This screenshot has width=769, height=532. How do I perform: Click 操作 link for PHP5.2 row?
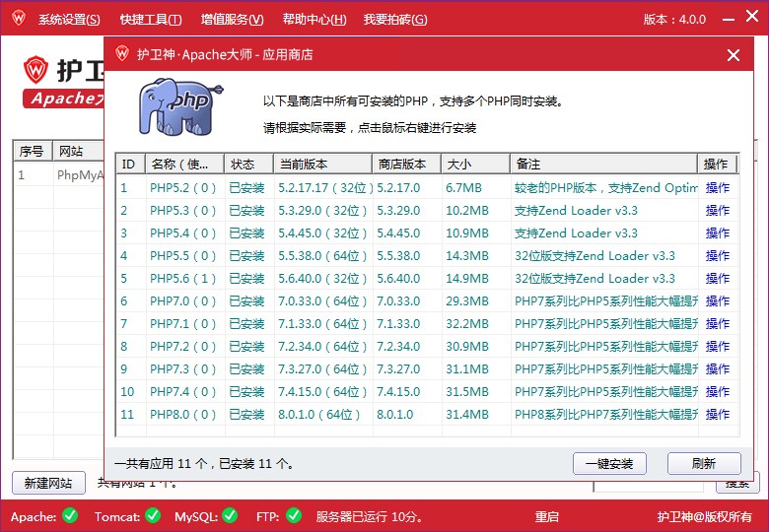pyautogui.click(x=717, y=187)
